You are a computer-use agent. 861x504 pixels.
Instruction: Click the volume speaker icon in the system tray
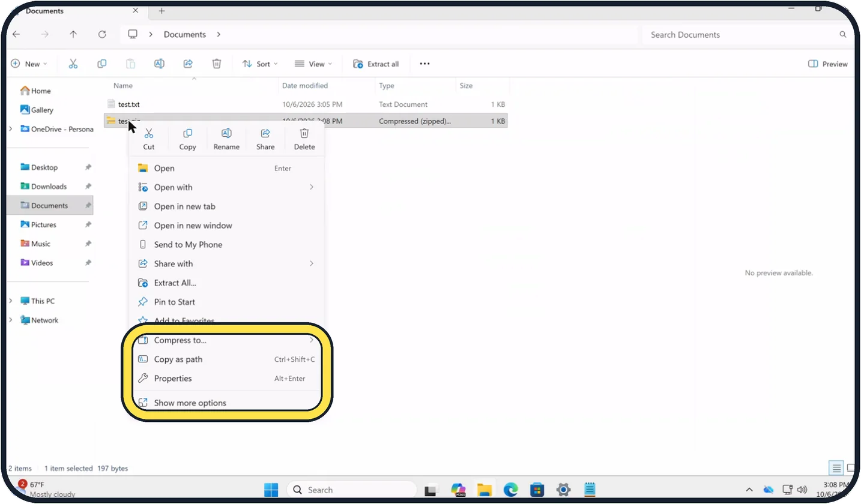coord(802,490)
